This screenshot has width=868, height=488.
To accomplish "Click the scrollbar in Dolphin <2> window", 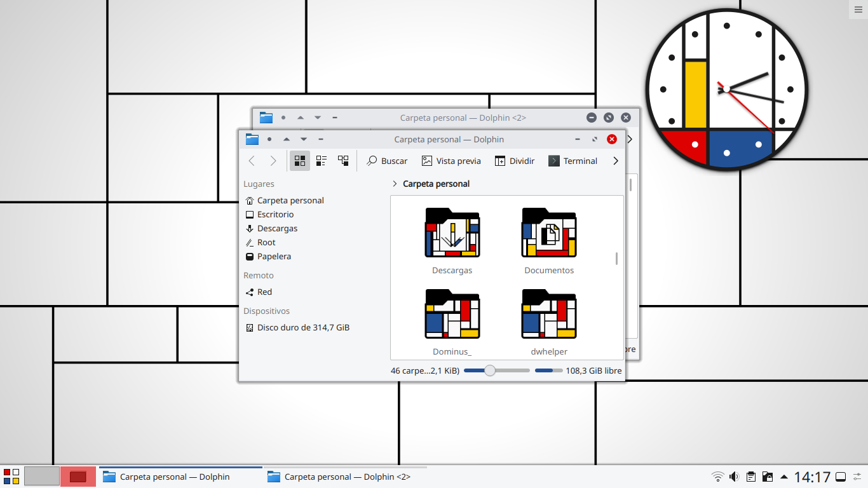I will coord(630,185).
